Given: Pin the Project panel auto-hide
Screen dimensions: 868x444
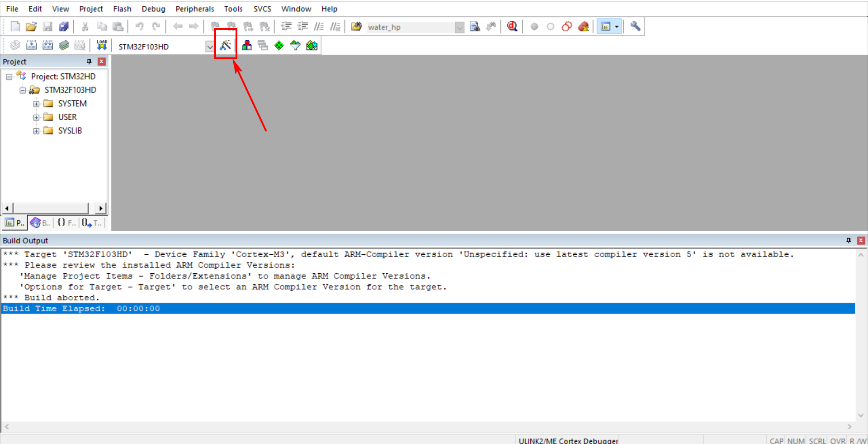Looking at the screenshot, I should pos(89,61).
